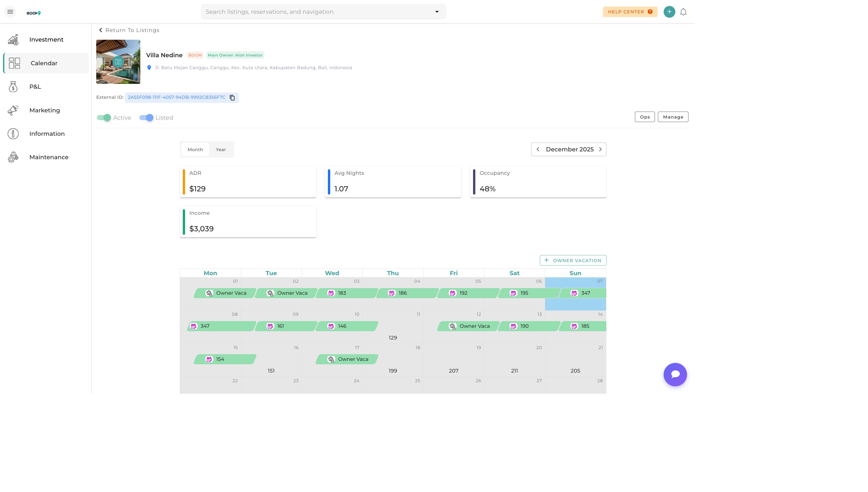This screenshot has height=492, width=868.
Task: Switch to the Year view tab
Action: (220, 150)
